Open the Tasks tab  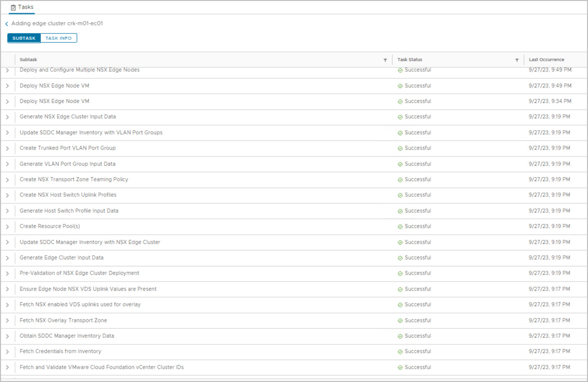(x=22, y=7)
